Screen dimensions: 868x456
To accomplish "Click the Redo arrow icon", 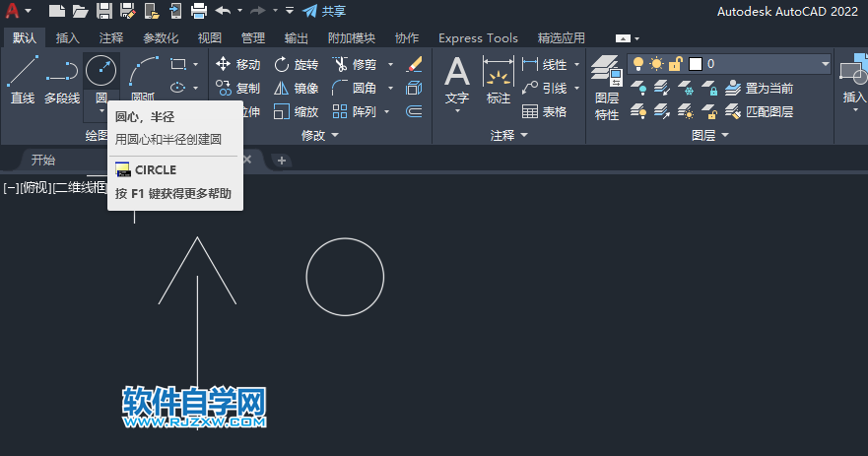I will point(258,11).
